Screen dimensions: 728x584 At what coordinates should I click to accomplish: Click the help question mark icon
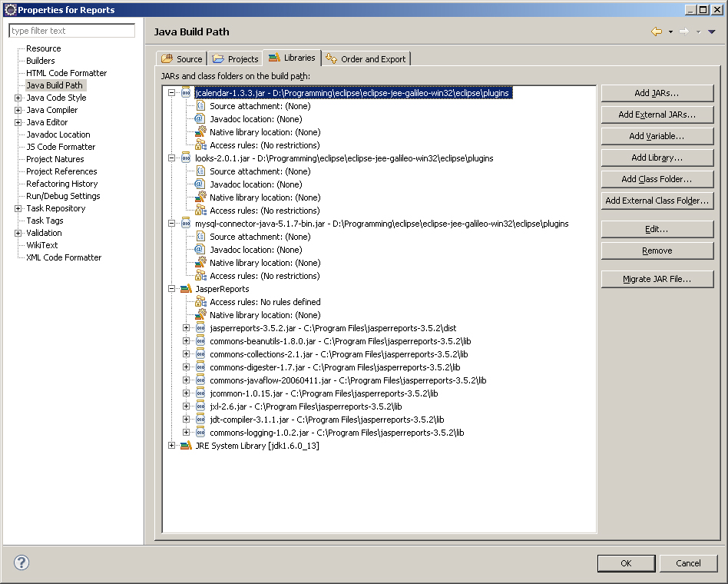pos(22,562)
